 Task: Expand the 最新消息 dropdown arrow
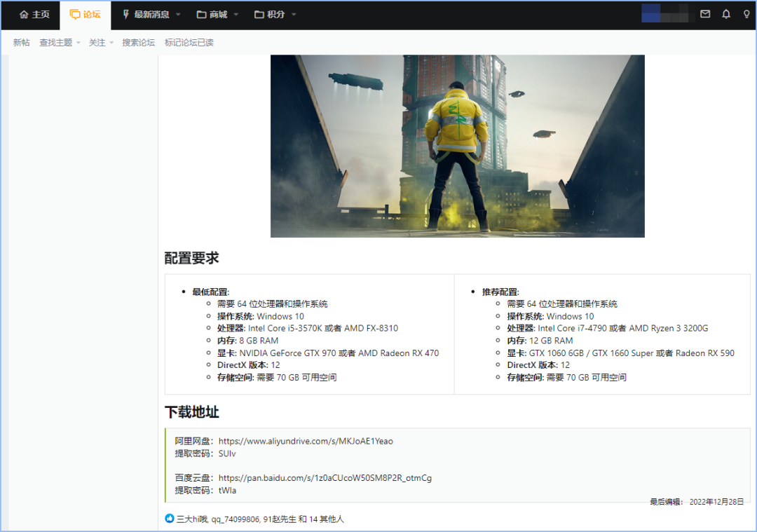(178, 15)
